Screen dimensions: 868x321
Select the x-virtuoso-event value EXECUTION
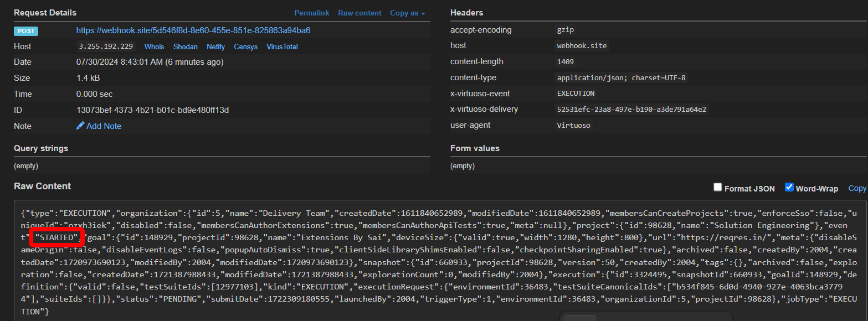576,94
